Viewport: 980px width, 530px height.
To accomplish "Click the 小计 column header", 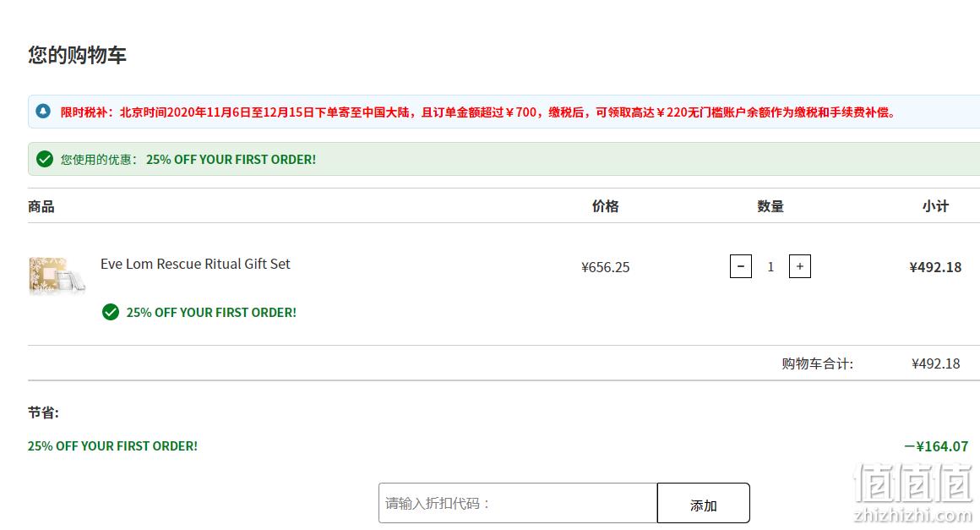I will click(x=935, y=206).
